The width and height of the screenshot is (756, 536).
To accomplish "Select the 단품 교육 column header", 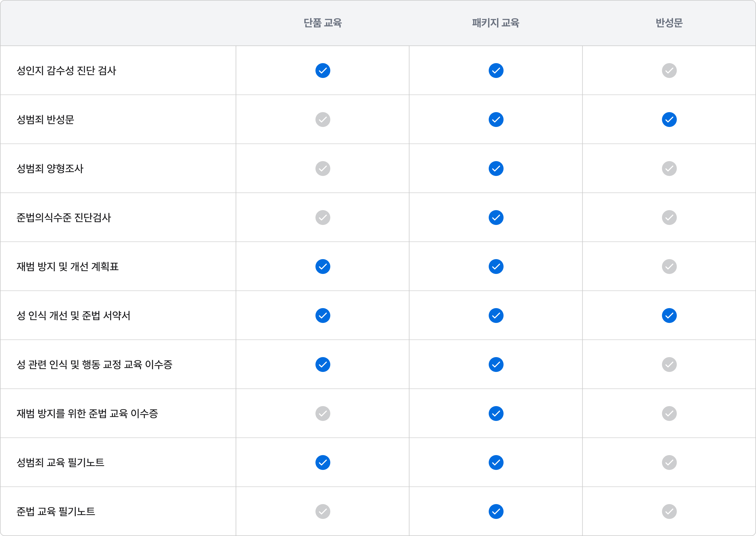I will pos(322,23).
